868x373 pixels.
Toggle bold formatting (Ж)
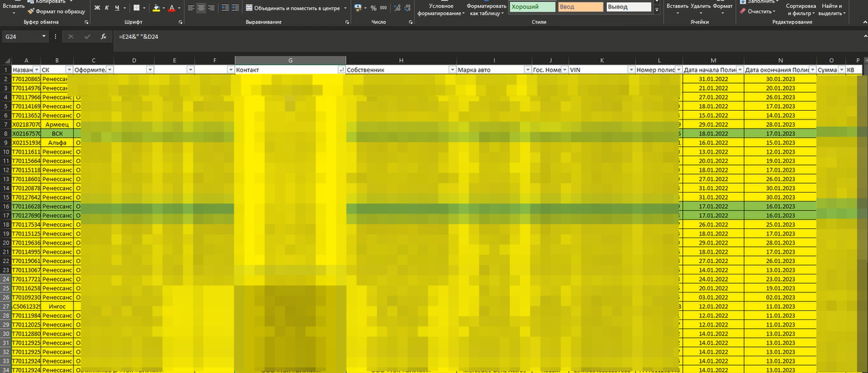97,8
